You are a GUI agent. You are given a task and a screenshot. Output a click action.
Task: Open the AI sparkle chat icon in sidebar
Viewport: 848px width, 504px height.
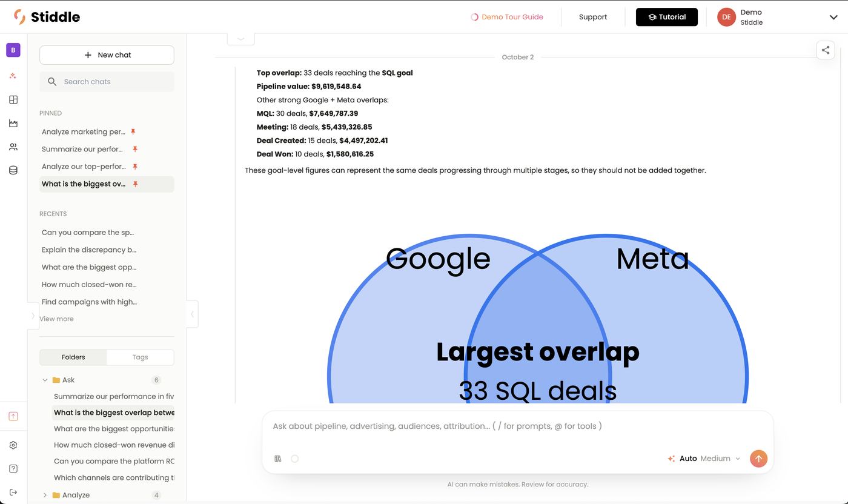pos(13,76)
